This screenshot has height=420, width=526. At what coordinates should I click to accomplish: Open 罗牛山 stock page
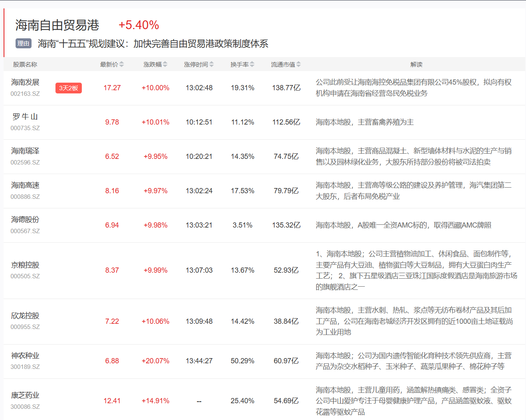pyautogui.click(x=25, y=117)
